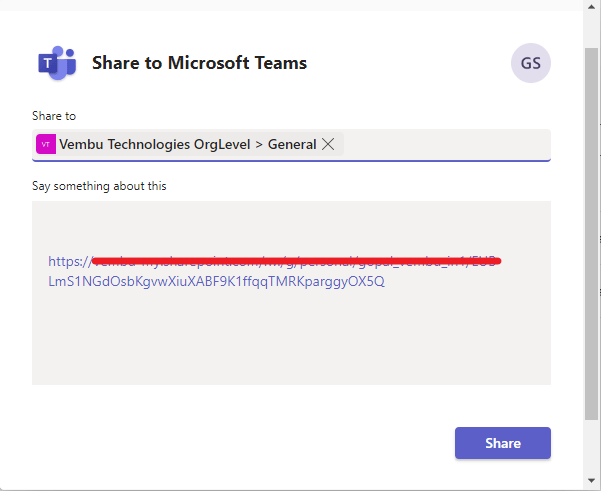
Task: Select the Vembu Technologies OrgLevel > General chip
Action: pyautogui.click(x=188, y=144)
